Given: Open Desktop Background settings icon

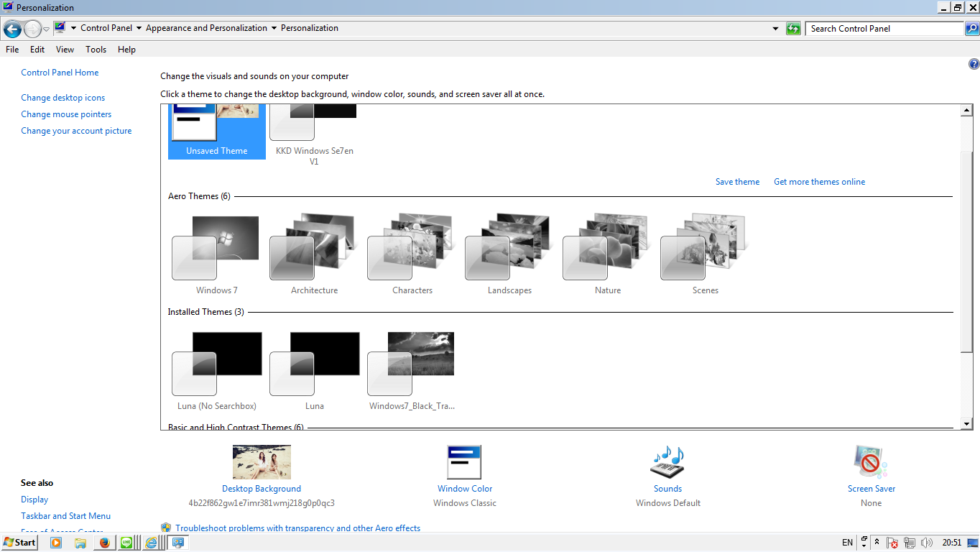Looking at the screenshot, I should [262, 461].
